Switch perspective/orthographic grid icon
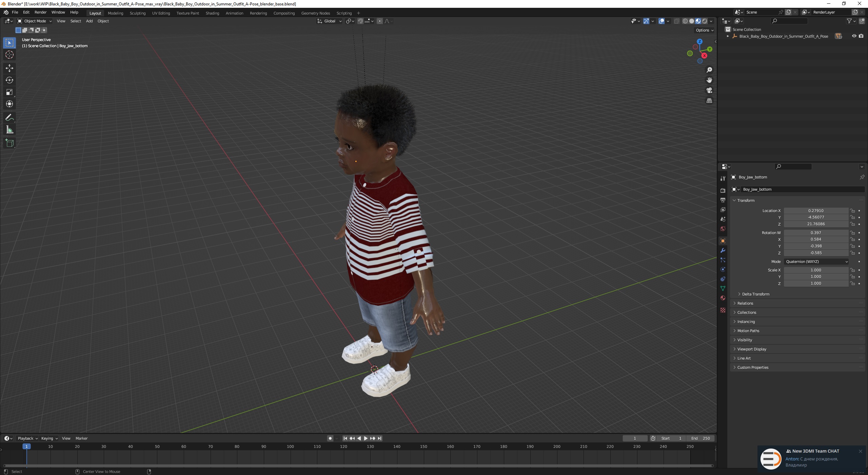This screenshot has width=868, height=475. (x=709, y=101)
